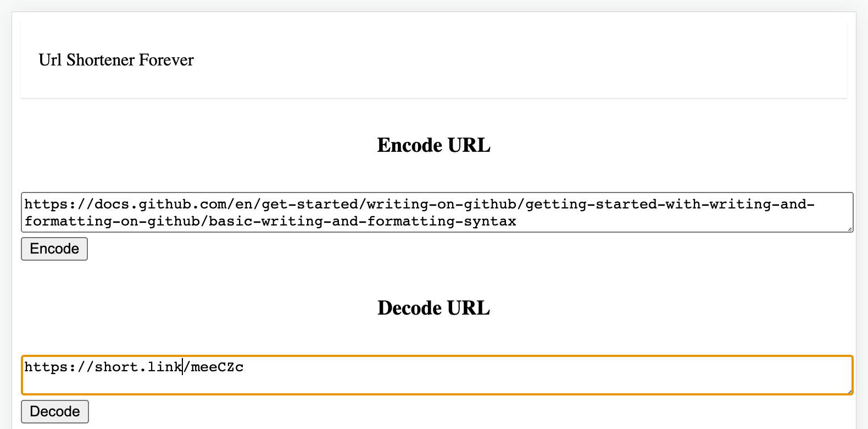Click the short.link domain in decode field
This screenshot has height=429, width=868.
(x=138, y=367)
